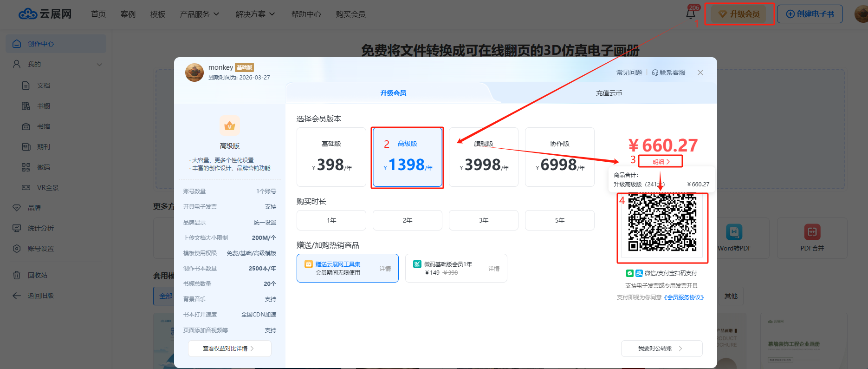Screen dimensions: 868x369
Task: Open the 书橱 bookshelf icon in sidebar
Action: click(26, 106)
